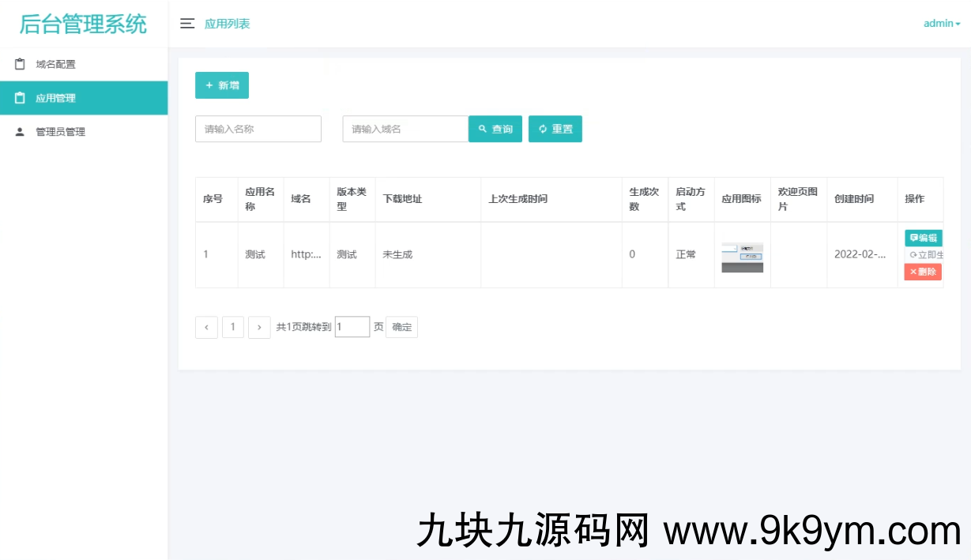Click the 删除 delete button in row 1
The image size is (971, 560).
(923, 272)
